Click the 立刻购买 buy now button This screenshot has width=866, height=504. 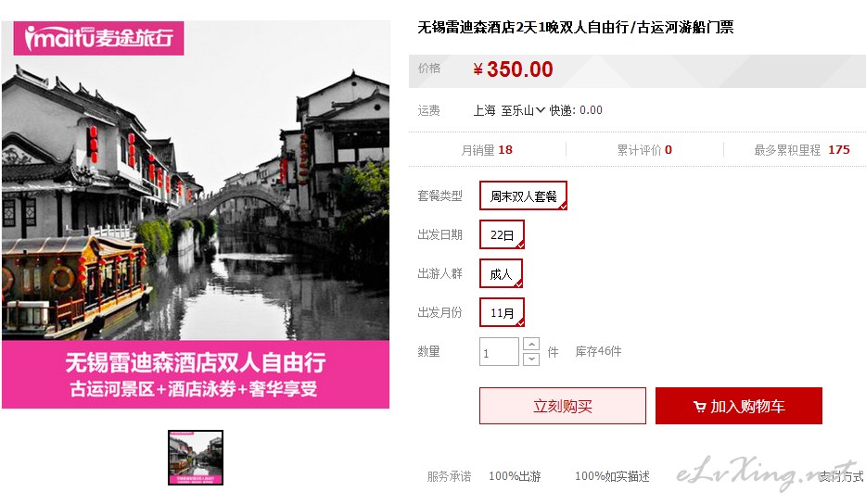coord(562,406)
